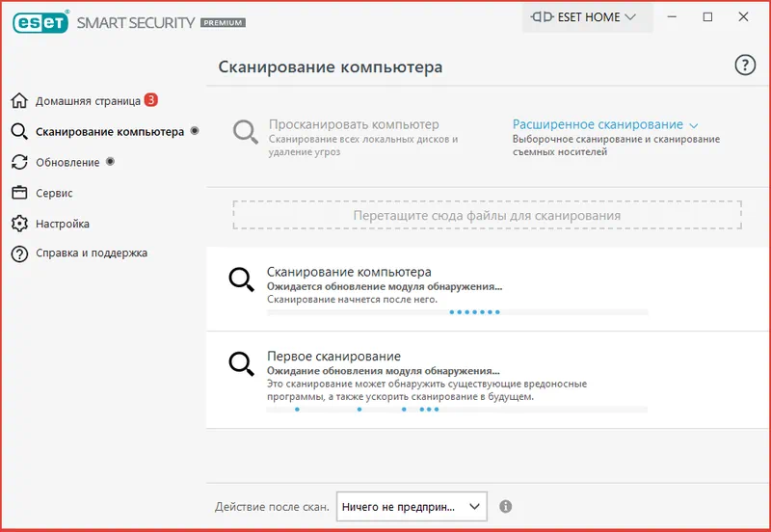Click the magnifier next to Просканировать компьютер
The image size is (771, 532).
tap(246, 132)
